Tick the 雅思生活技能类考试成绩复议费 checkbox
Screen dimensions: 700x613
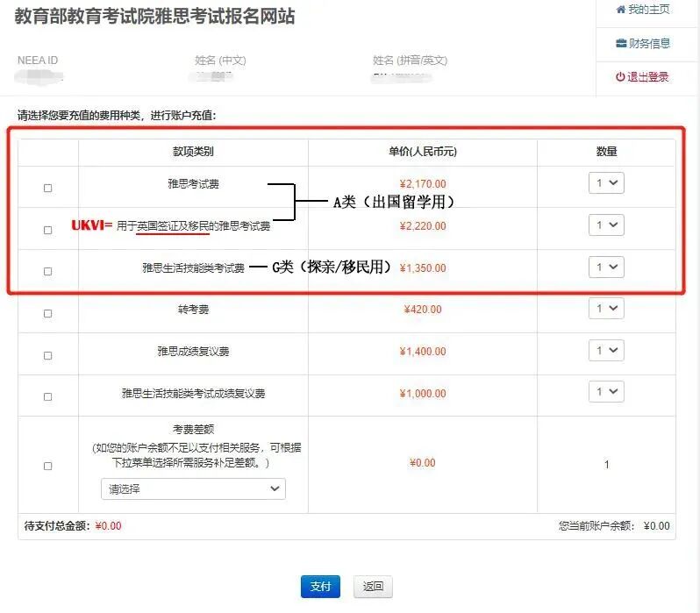point(48,397)
